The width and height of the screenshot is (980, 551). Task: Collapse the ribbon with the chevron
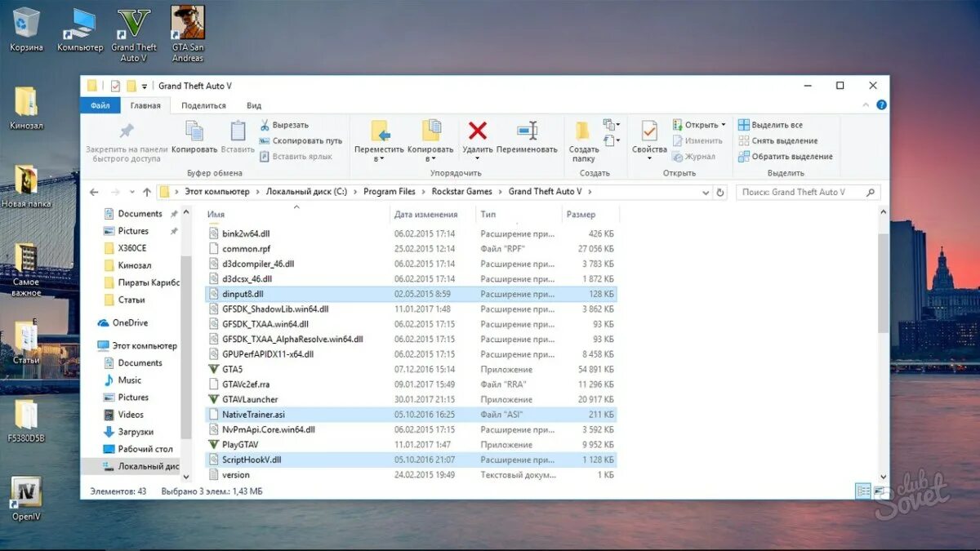[867, 105]
